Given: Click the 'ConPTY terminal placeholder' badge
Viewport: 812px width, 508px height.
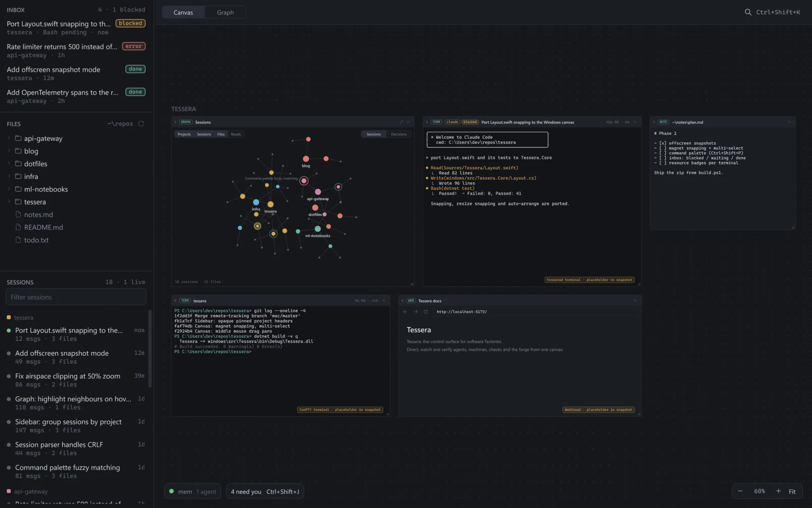Looking at the screenshot, I should [340, 410].
